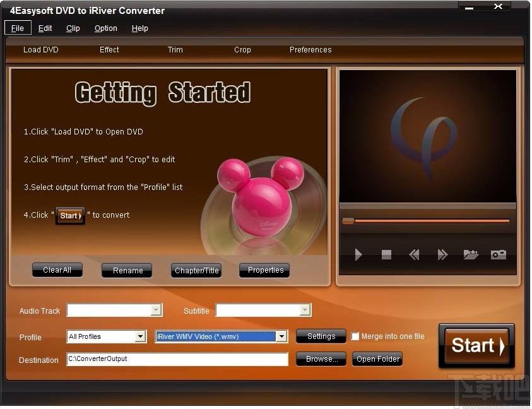Click the large Start convert button
The width and height of the screenshot is (532, 409).
(476, 345)
